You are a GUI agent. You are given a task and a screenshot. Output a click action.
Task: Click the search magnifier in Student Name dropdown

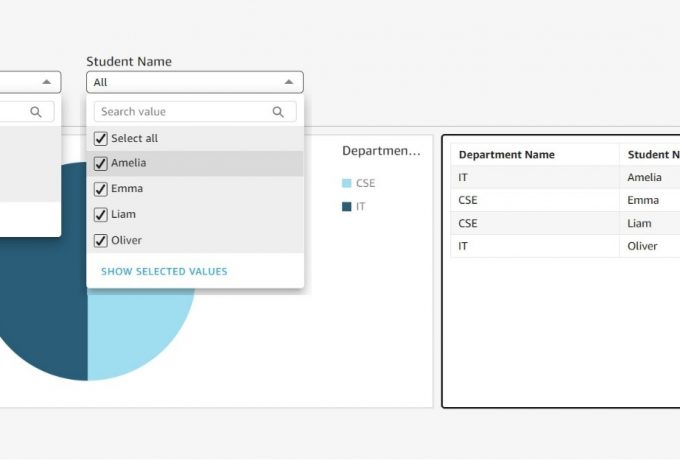point(278,112)
